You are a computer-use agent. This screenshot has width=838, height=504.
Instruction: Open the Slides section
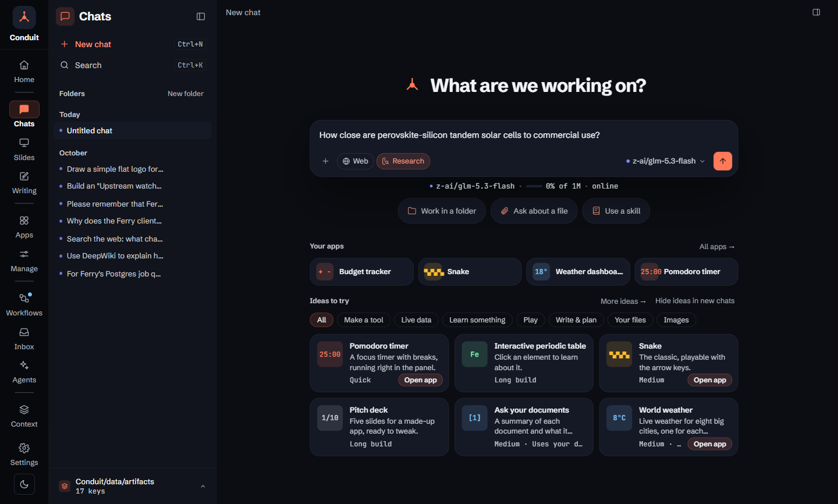coord(24,150)
